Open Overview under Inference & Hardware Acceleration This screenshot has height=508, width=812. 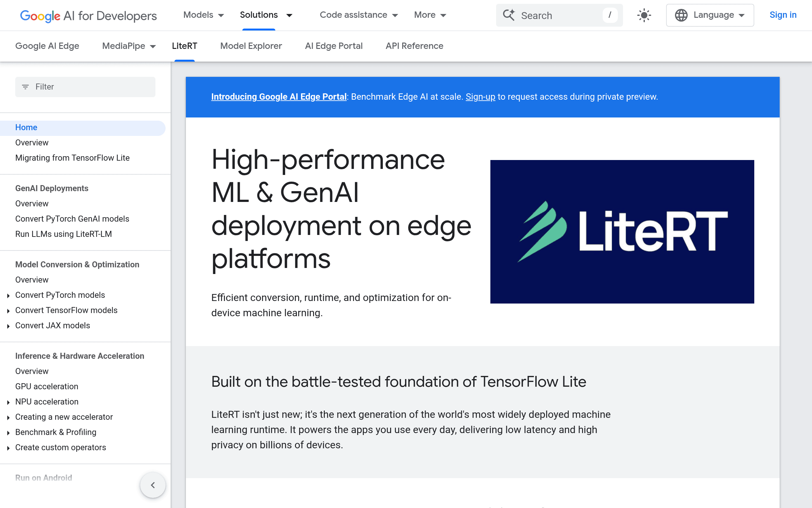32,371
